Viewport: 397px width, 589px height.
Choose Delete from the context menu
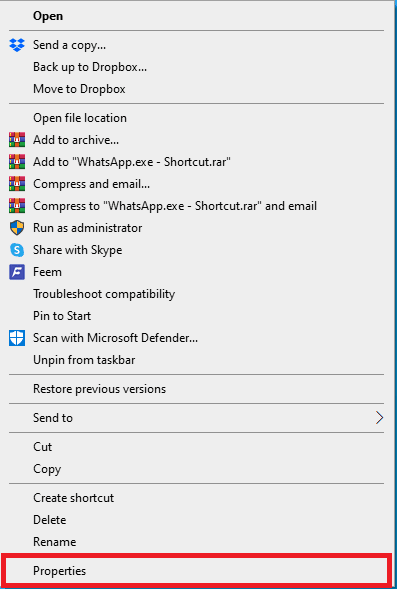point(196,520)
